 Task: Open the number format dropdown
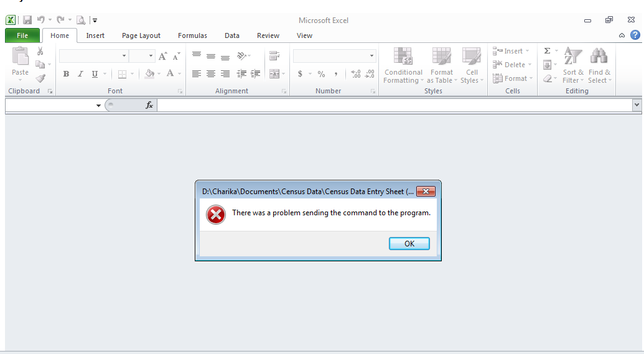371,56
